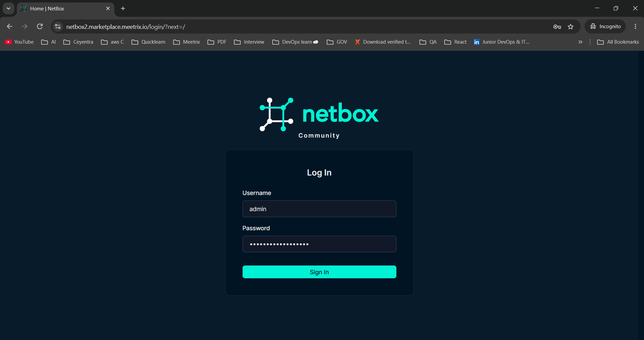Reload the NetBox login page
This screenshot has width=644, height=340.
[40, 27]
